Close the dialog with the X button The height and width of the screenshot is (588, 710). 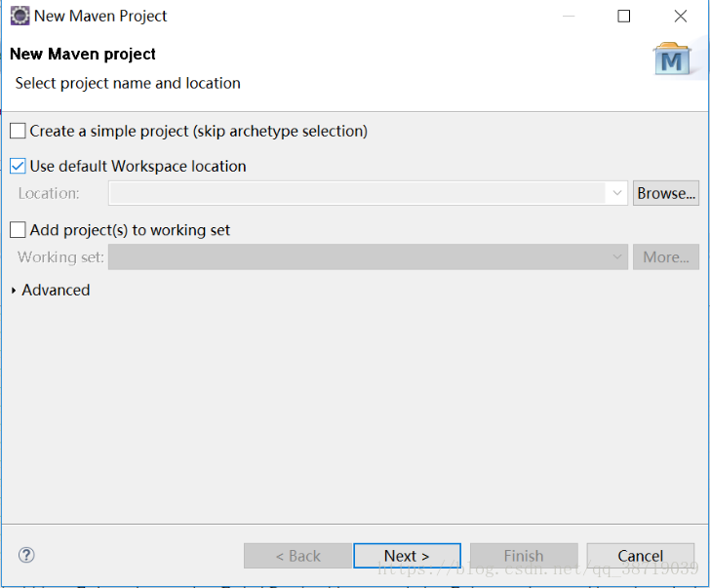pyautogui.click(x=681, y=16)
